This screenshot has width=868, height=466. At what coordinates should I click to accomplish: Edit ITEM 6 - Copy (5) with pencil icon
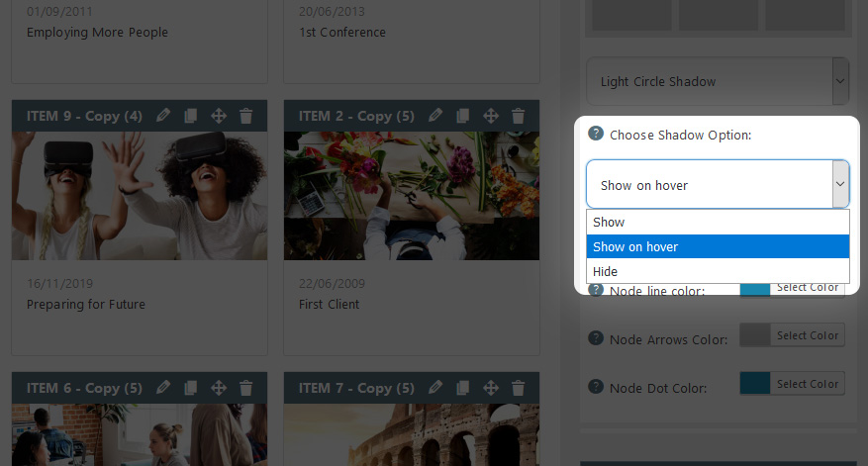pyautogui.click(x=162, y=388)
